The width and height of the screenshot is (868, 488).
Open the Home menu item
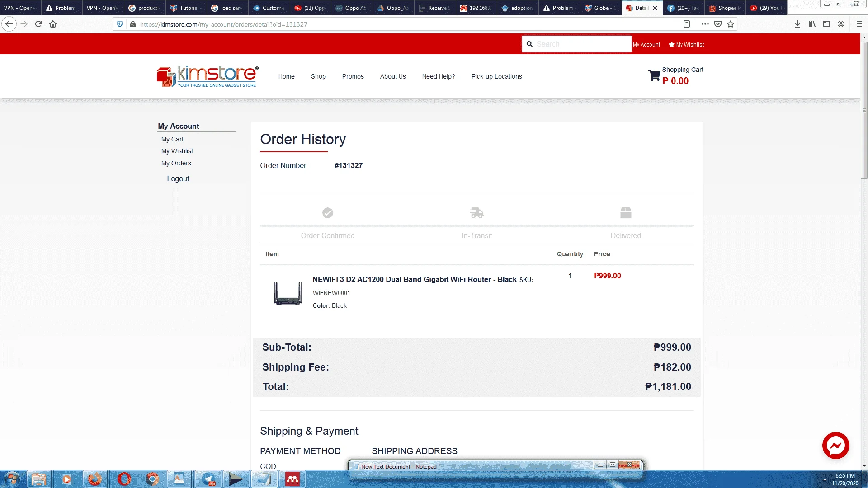pyautogui.click(x=286, y=76)
